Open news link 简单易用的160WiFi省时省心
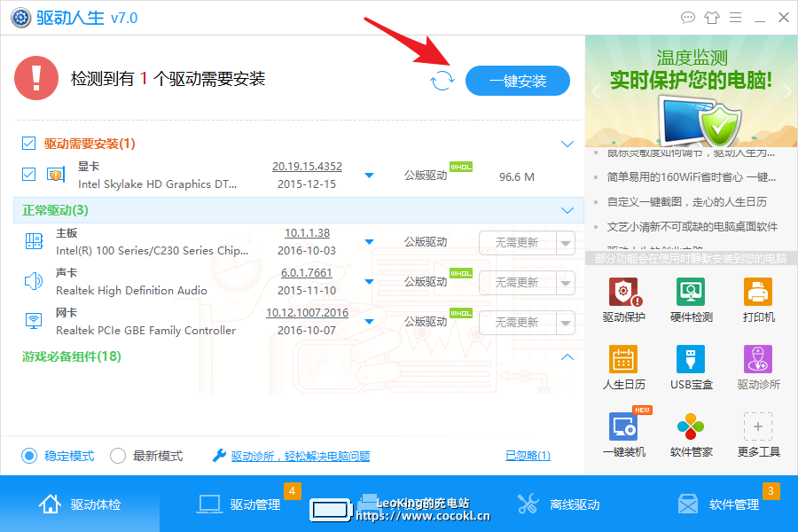Image resolution: width=798 pixels, height=532 pixels. click(691, 177)
